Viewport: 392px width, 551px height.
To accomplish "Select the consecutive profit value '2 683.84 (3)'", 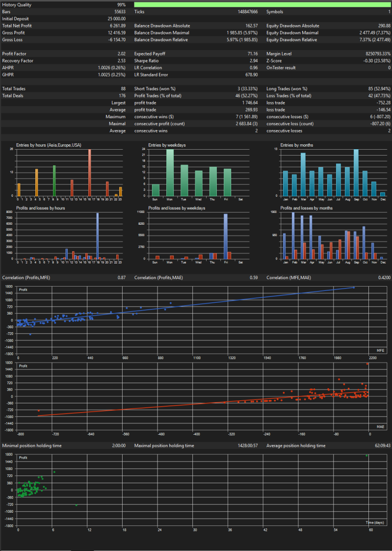I will tap(247, 124).
